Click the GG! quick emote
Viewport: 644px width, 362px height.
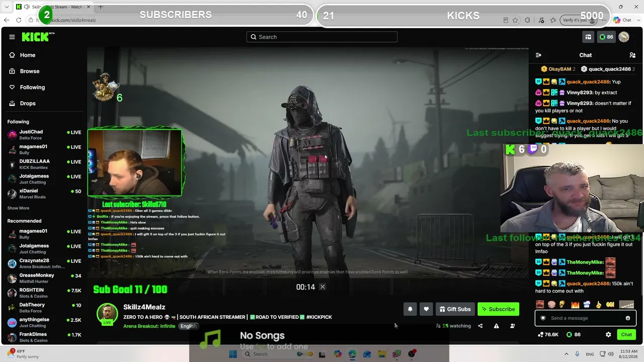coord(610,305)
